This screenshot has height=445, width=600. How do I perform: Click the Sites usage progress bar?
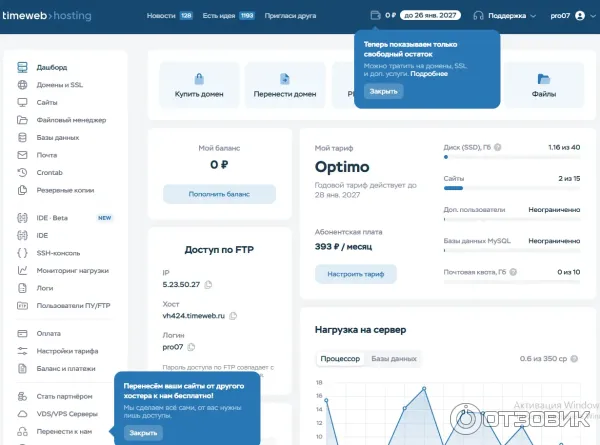point(512,188)
